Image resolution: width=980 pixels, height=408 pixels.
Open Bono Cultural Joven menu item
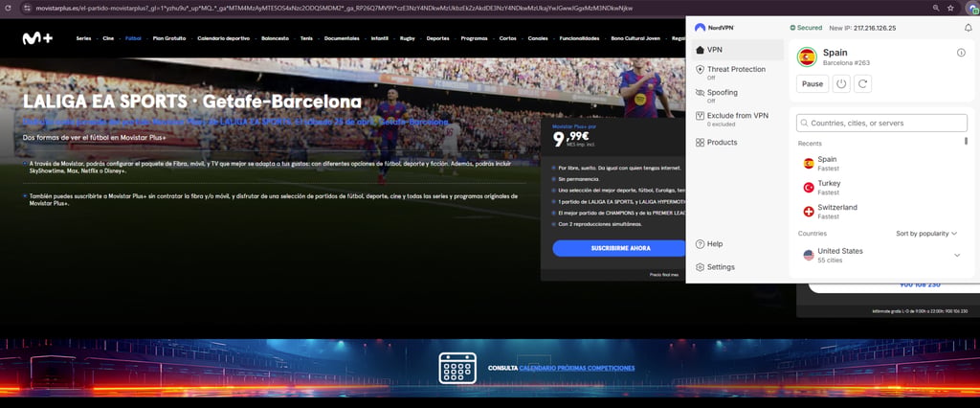coord(635,38)
